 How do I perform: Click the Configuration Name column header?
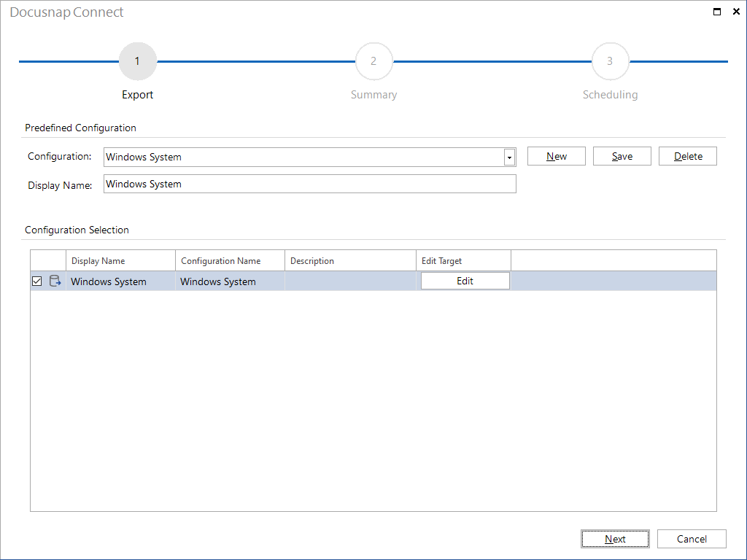click(x=230, y=260)
